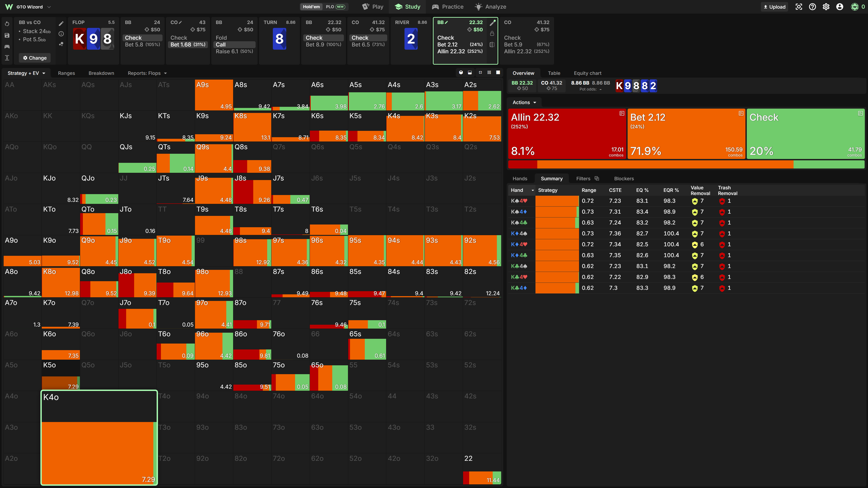868x488 pixels.
Task: Click the collapse height icon in sidebar
Action: click(7, 58)
